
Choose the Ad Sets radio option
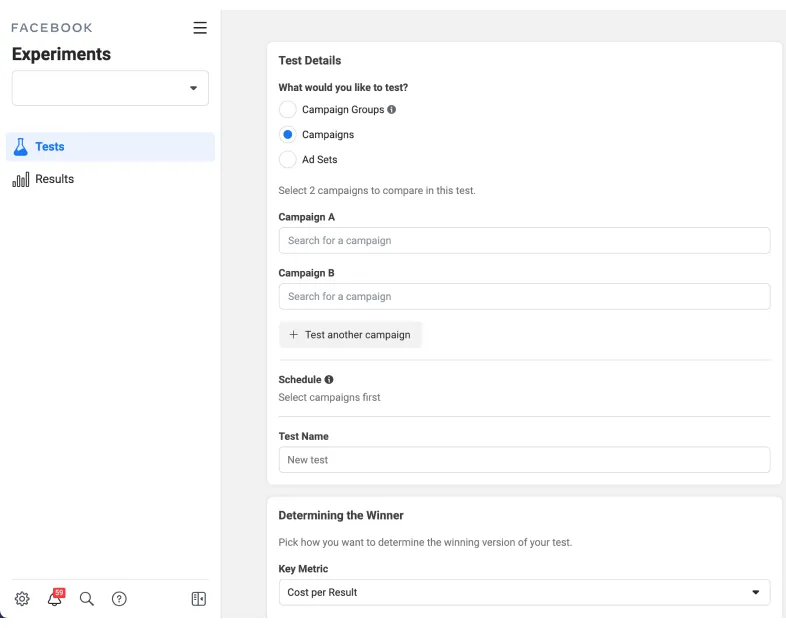(287, 160)
